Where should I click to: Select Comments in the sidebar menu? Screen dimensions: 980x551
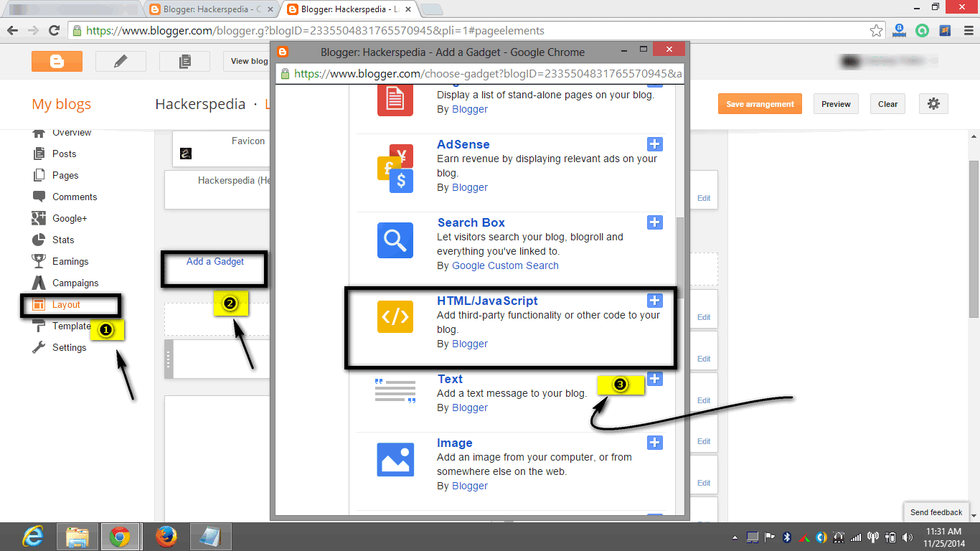[75, 197]
